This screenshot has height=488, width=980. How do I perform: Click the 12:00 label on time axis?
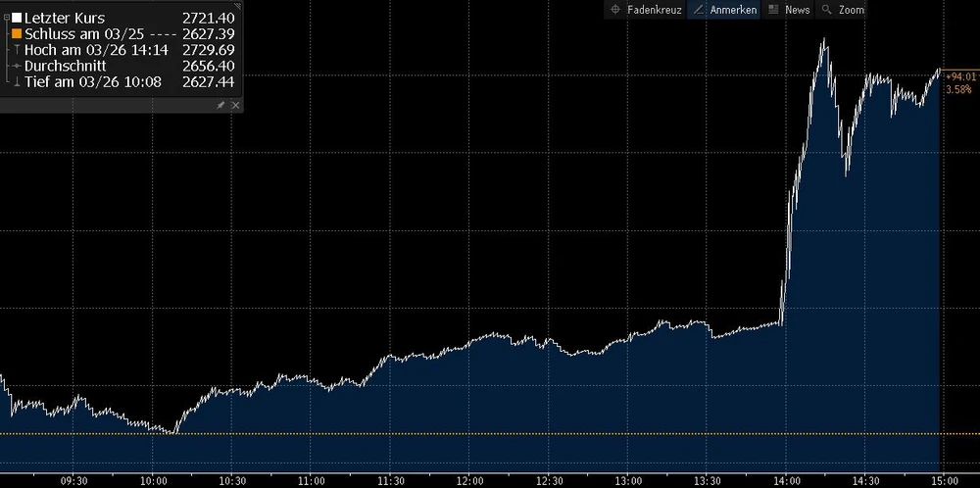tap(469, 480)
